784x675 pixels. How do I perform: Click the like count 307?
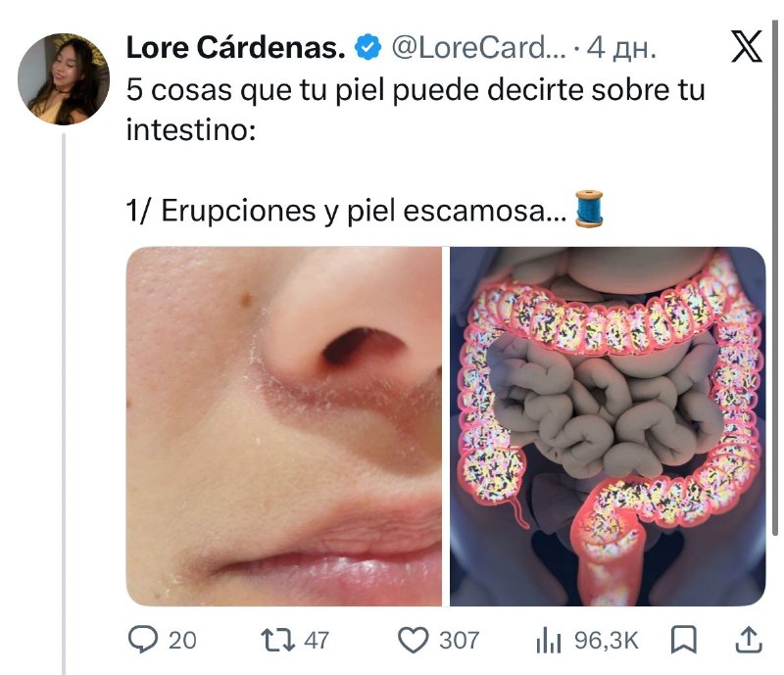click(459, 641)
